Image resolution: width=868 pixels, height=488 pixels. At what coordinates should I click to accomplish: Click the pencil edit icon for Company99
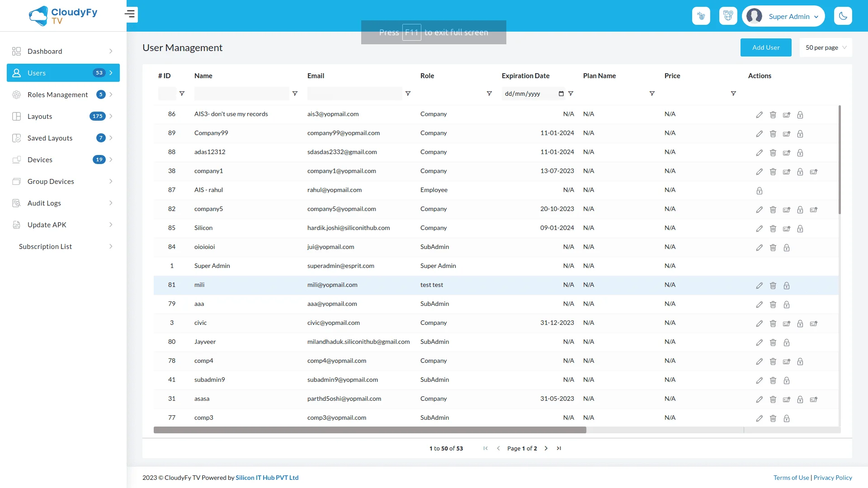tap(759, 134)
